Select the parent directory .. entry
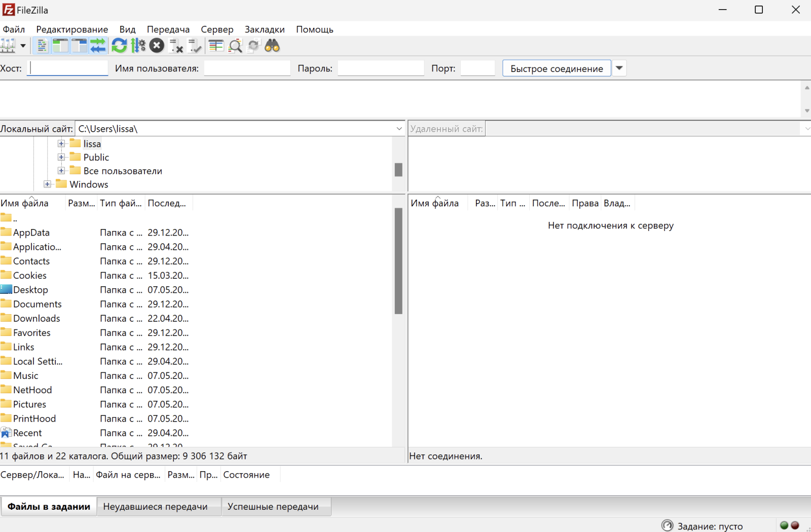Image resolution: width=811 pixels, height=532 pixels. coord(9,218)
